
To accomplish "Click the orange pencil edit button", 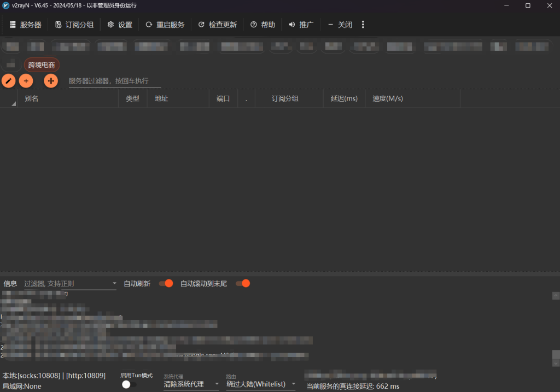I will 8,81.
